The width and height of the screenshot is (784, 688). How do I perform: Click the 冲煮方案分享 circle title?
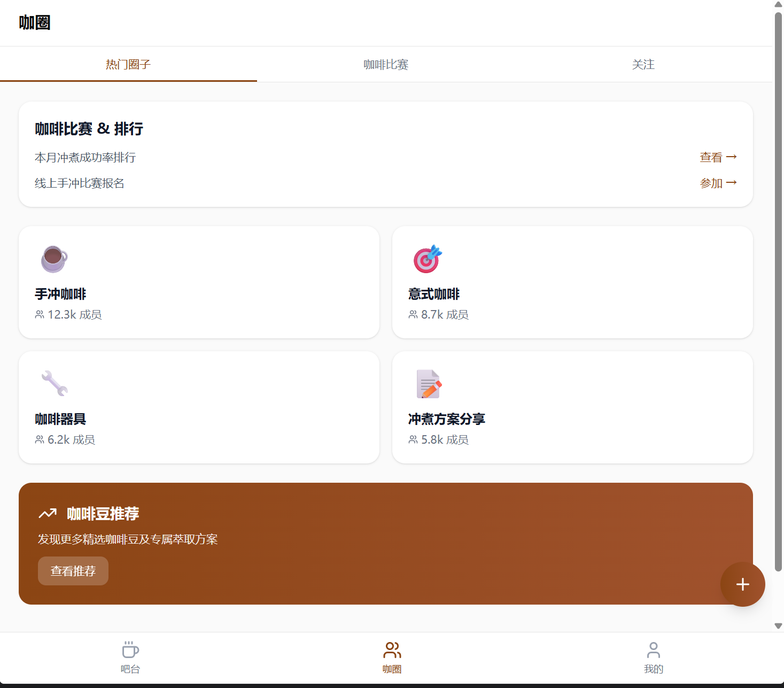coord(447,419)
